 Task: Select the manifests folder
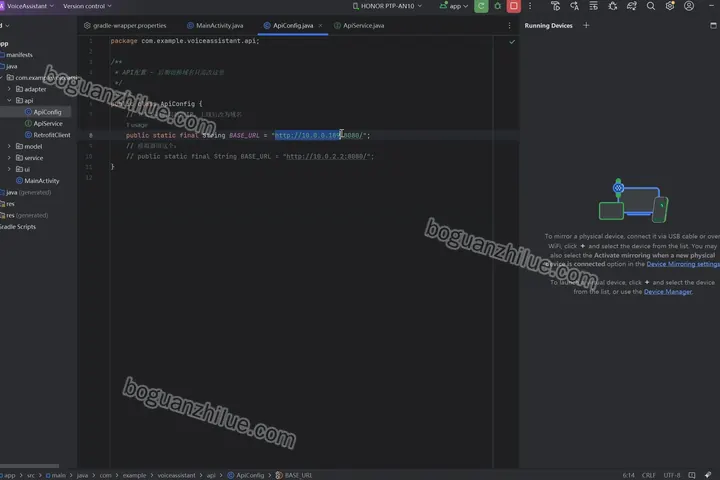[17, 55]
